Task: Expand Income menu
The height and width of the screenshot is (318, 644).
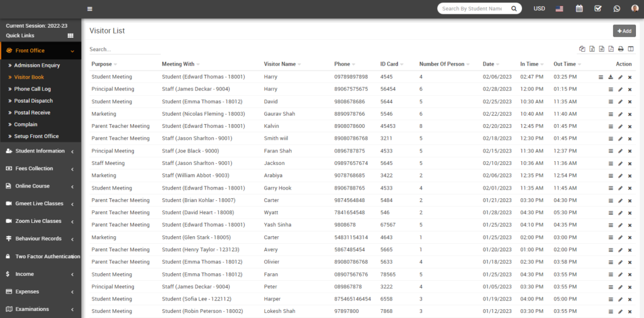Action: (x=41, y=274)
